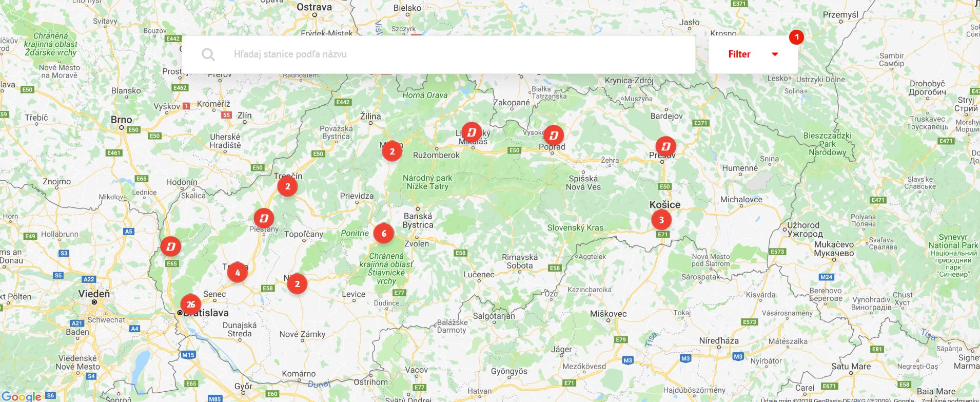Click the Zvolen town label

pos(417,243)
